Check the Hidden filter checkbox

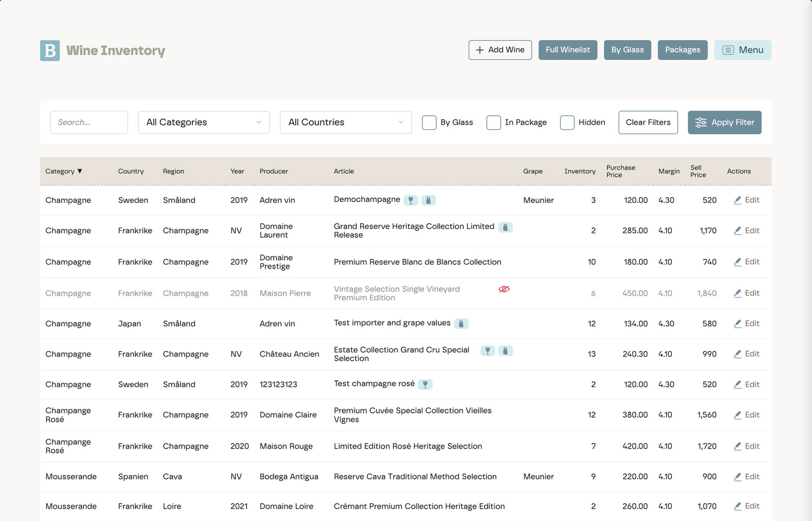coord(567,123)
